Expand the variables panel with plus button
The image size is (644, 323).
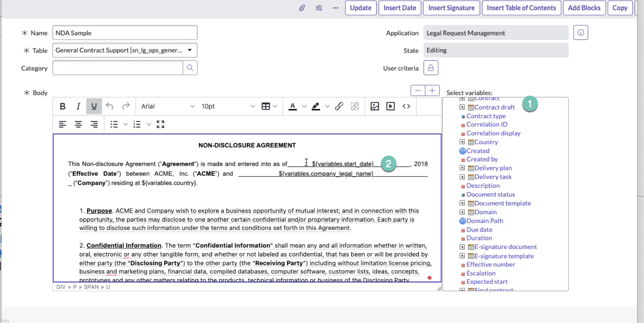click(432, 91)
